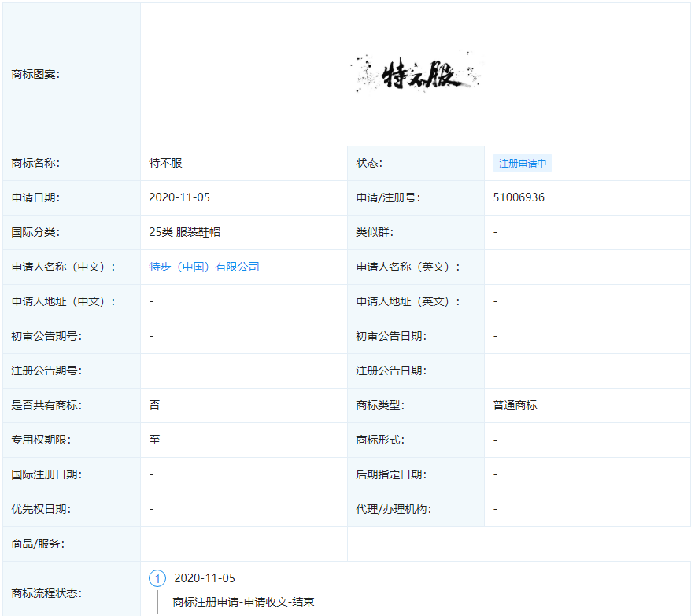Select the 至 exclusive-period value
Viewport: 691px width, 616px height.
[155, 440]
